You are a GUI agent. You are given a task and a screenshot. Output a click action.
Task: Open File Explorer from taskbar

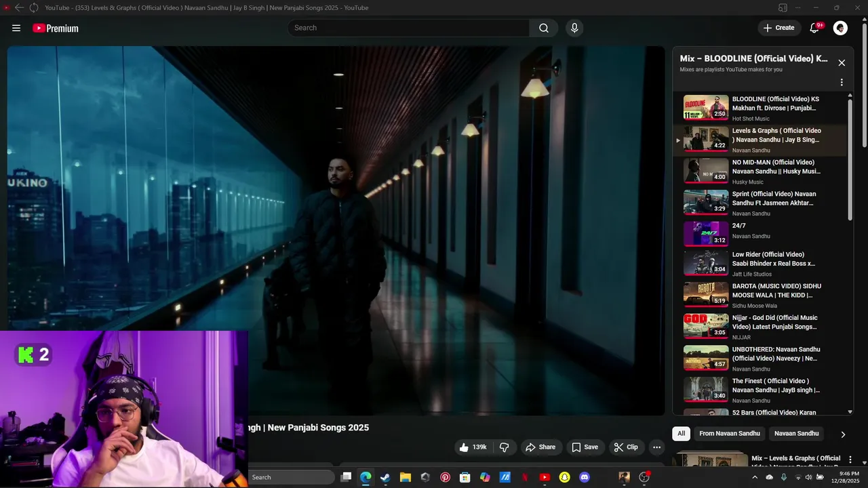406,477
